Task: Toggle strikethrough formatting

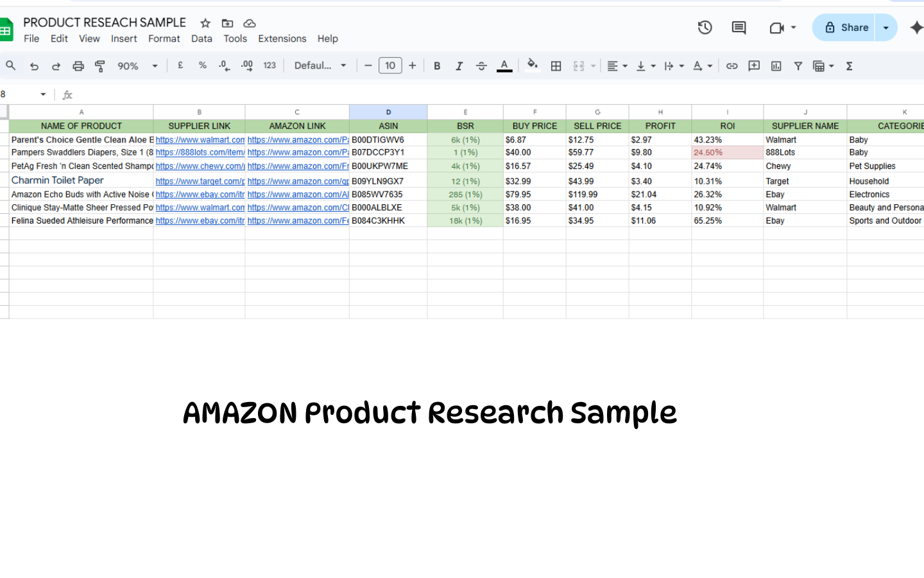Action: tap(481, 66)
